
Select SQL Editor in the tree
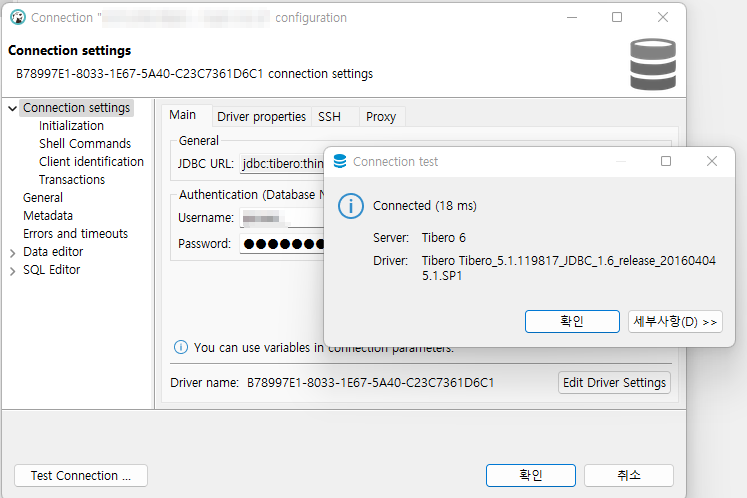(x=51, y=270)
